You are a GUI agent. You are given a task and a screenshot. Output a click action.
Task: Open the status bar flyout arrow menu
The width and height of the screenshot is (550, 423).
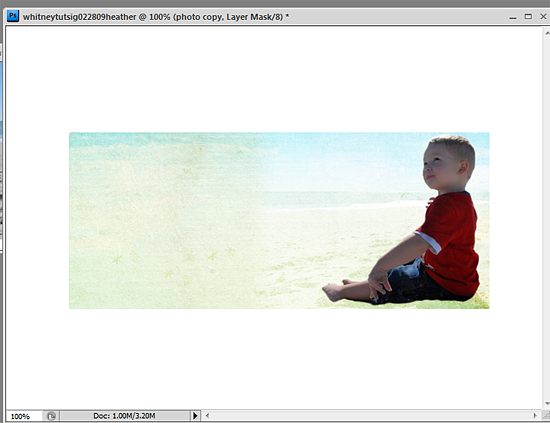pos(195,416)
